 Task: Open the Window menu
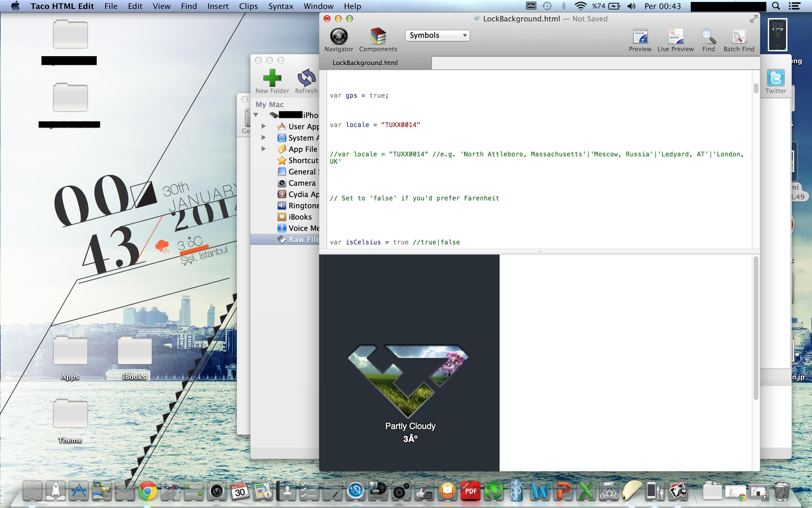pyautogui.click(x=318, y=6)
